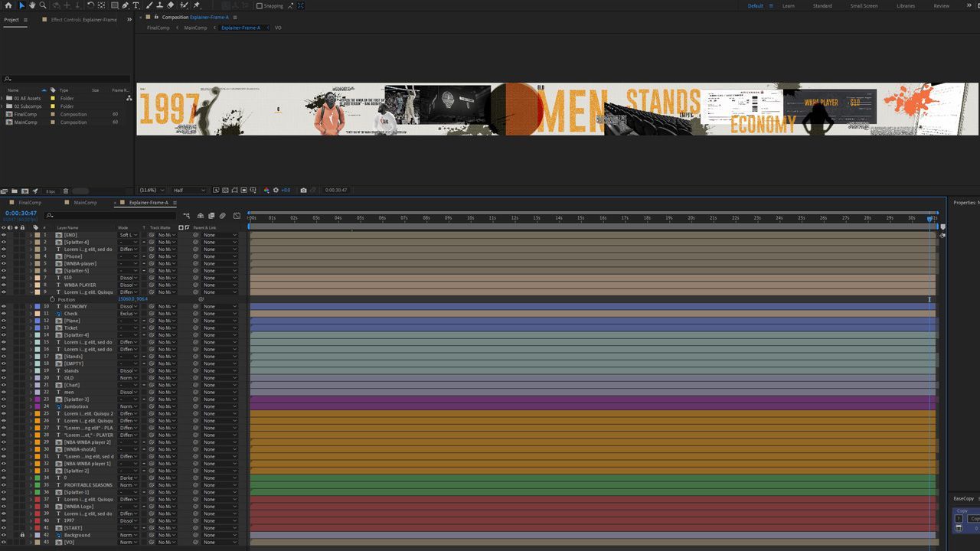This screenshot has height=551, width=980.
Task: Select the Puppet Pin tool
Action: click(x=197, y=5)
